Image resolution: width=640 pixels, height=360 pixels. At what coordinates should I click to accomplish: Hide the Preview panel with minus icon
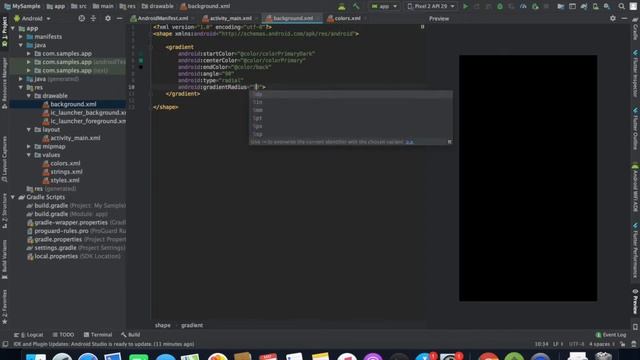[624, 18]
